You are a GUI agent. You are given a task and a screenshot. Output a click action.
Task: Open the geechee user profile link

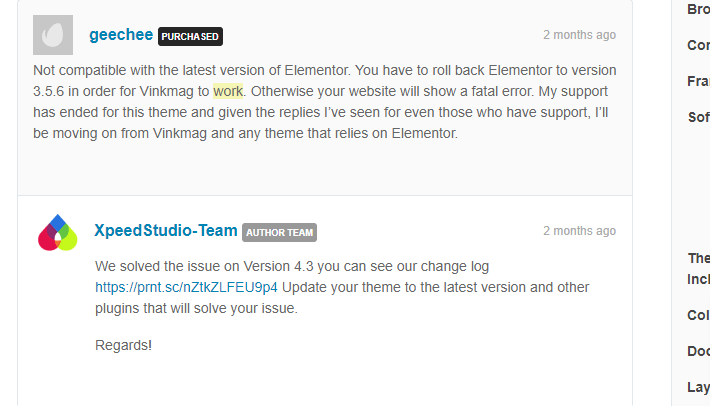coord(121,35)
